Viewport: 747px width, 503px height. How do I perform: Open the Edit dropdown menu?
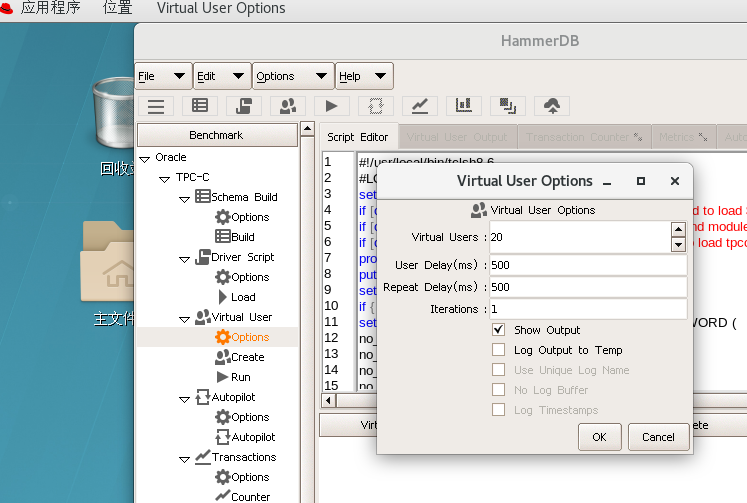pyautogui.click(x=222, y=76)
